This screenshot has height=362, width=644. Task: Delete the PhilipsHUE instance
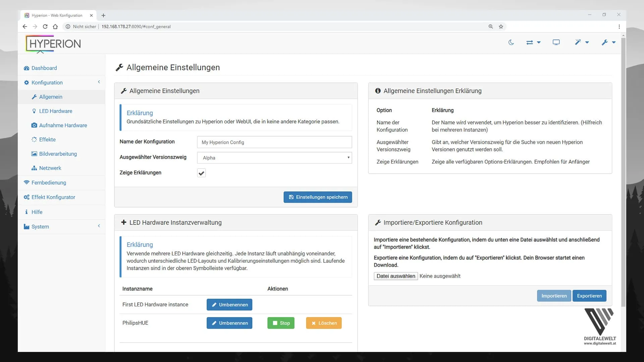[x=324, y=323]
